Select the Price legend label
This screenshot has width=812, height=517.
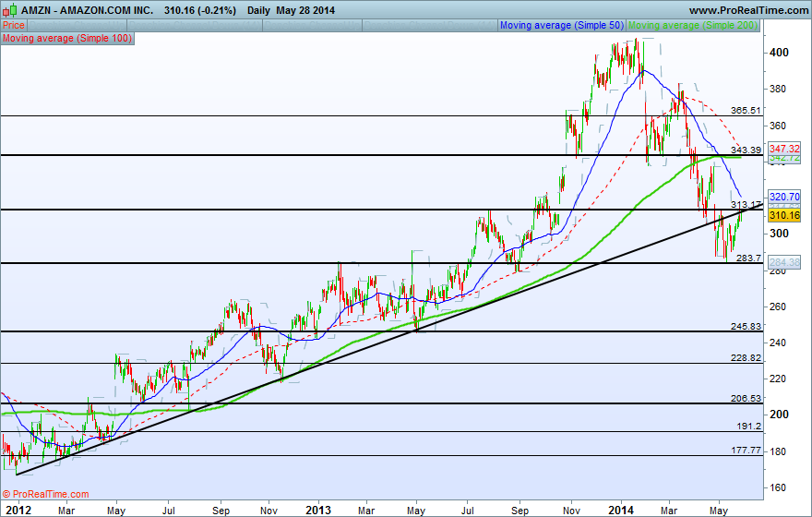(x=14, y=25)
